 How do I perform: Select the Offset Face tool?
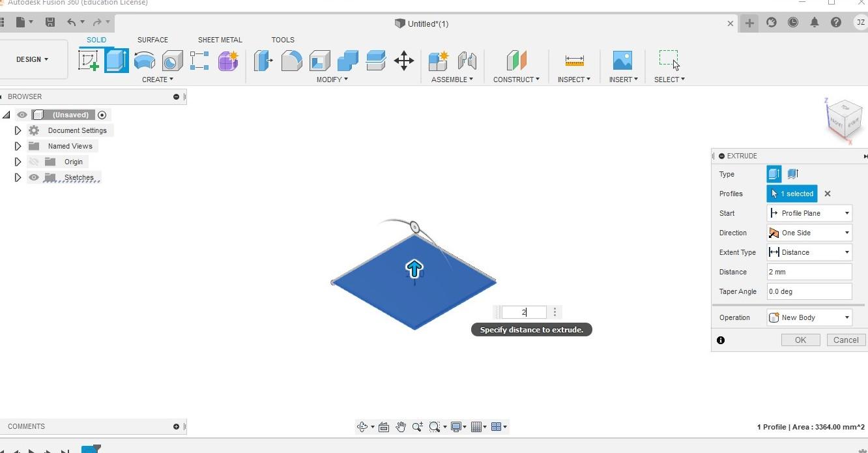[x=376, y=61]
